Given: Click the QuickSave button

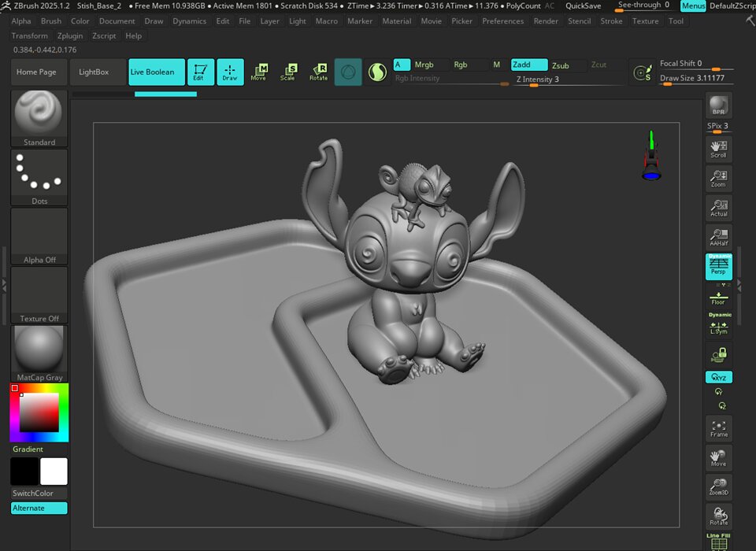Looking at the screenshot, I should tap(583, 6).
